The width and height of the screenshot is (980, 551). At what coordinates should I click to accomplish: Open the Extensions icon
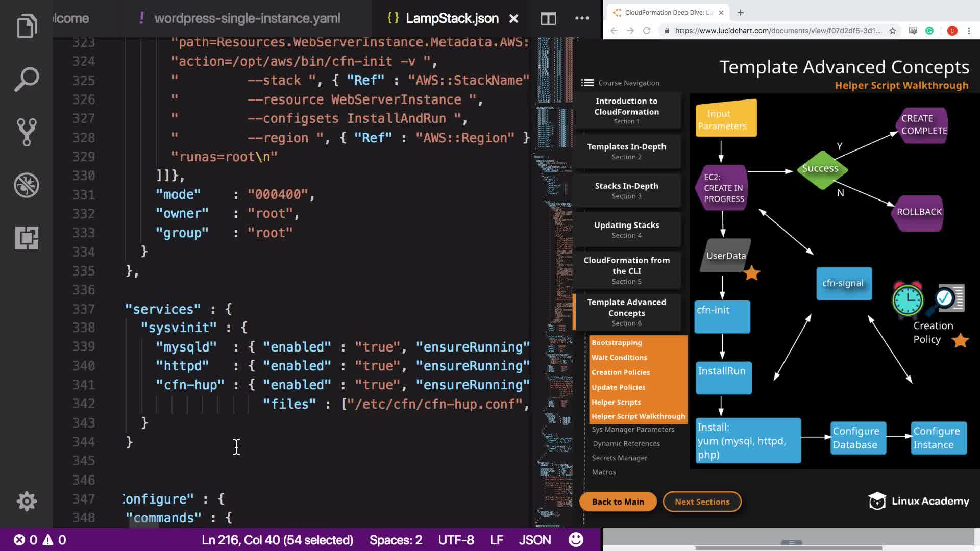pyautogui.click(x=27, y=238)
